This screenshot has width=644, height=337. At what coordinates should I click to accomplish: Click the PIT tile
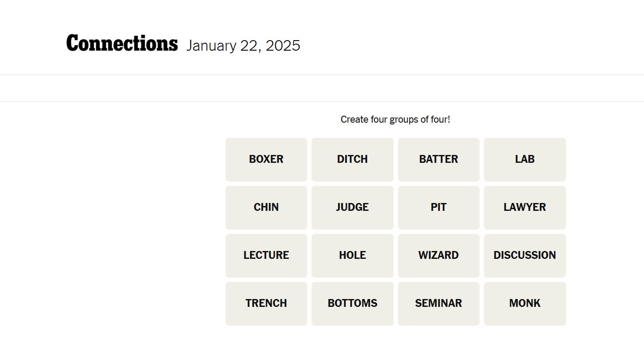(x=438, y=207)
